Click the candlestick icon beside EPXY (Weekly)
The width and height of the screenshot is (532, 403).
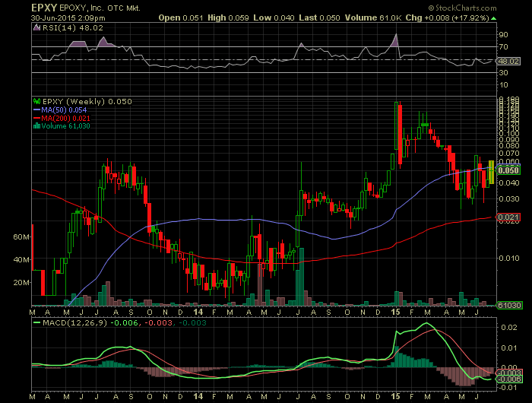point(36,101)
